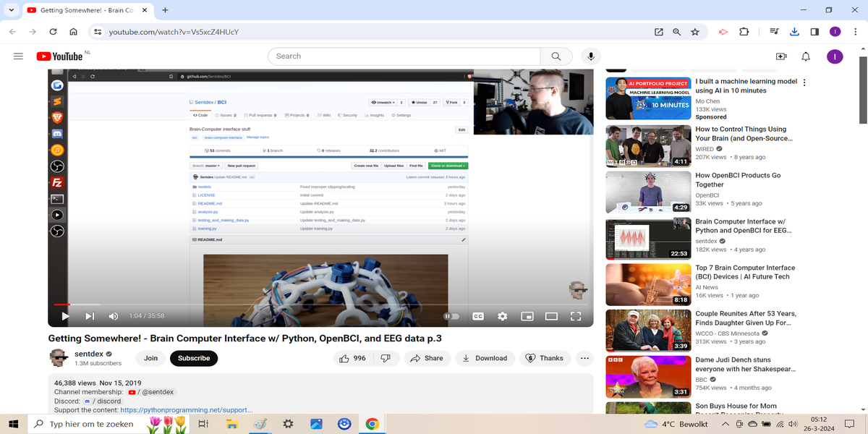Open the Create video icon
The width and height of the screenshot is (868, 434).
pyautogui.click(x=781, y=56)
